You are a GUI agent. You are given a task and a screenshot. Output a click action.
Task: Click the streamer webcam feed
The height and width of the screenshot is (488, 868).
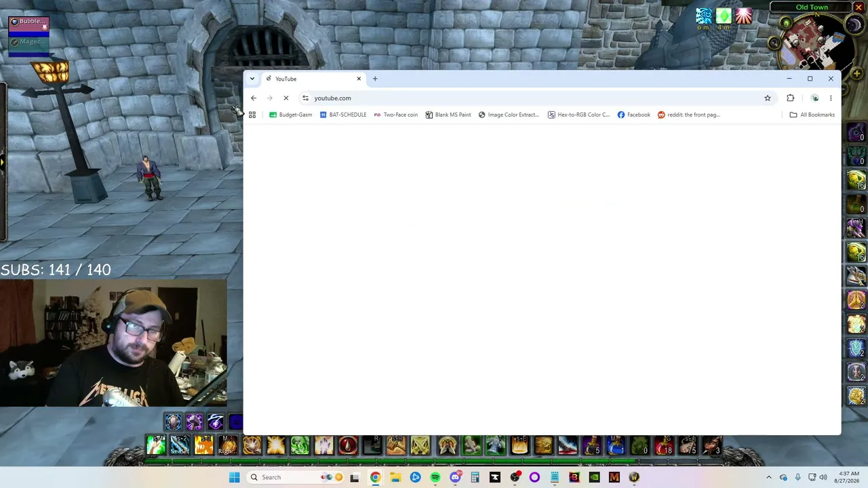click(x=113, y=343)
